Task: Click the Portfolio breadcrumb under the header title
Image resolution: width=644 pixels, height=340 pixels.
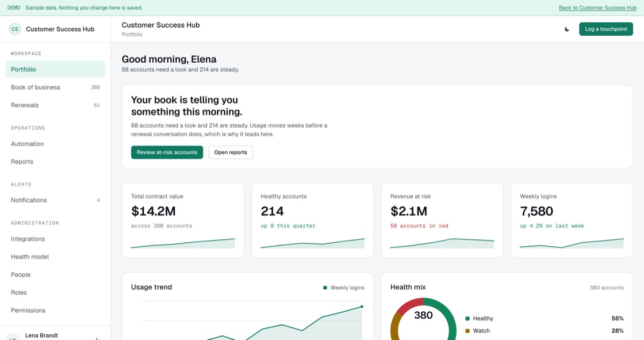Action: (132, 35)
